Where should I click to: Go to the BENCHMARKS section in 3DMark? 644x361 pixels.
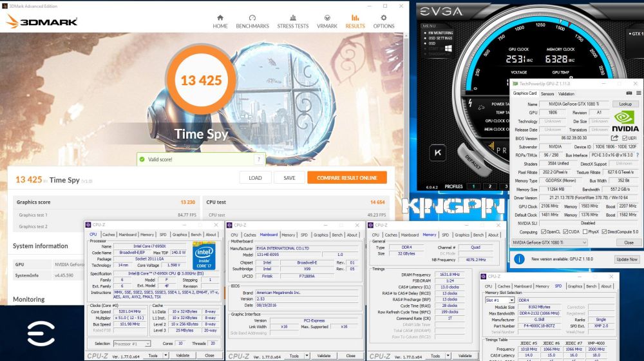(252, 21)
